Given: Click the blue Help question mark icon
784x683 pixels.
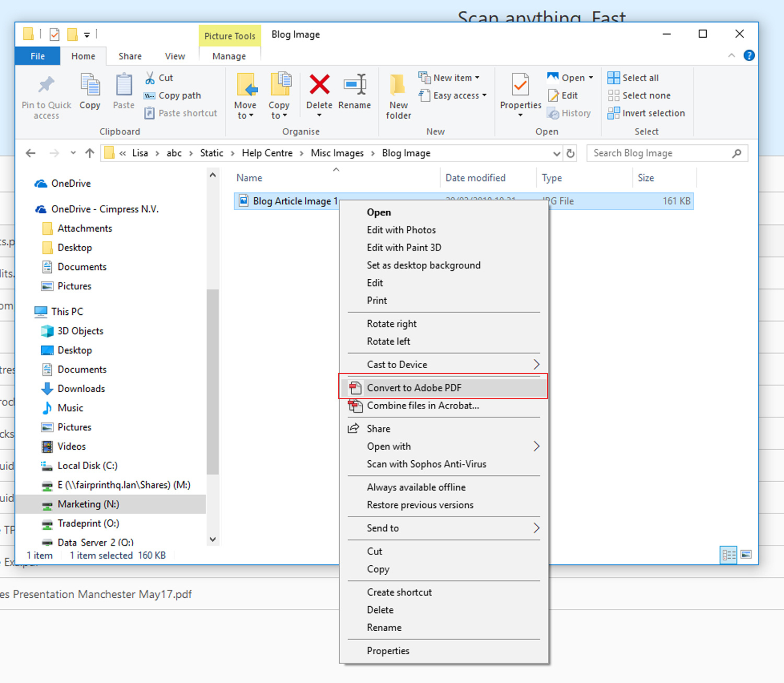Looking at the screenshot, I should [x=749, y=55].
